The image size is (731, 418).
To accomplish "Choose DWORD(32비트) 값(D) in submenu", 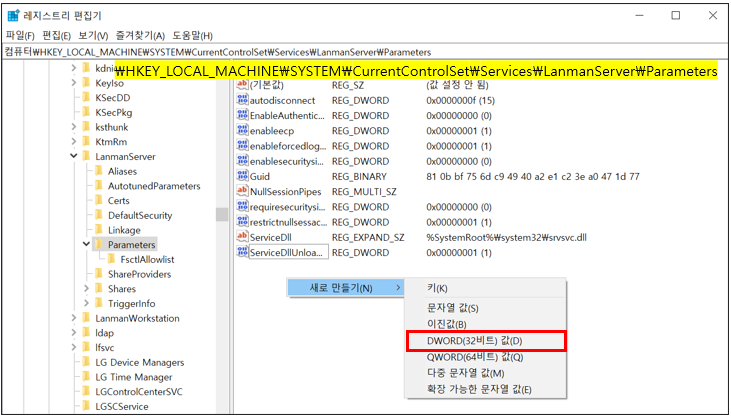I will coord(486,341).
